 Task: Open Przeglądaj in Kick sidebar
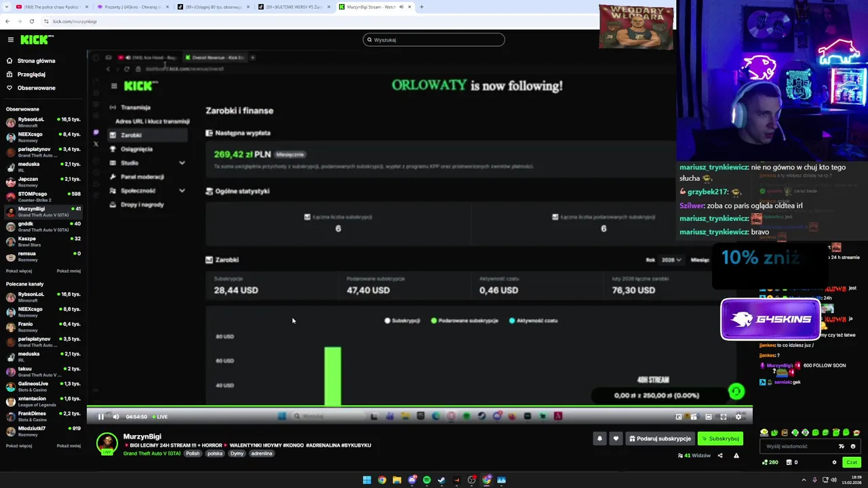(x=26, y=75)
